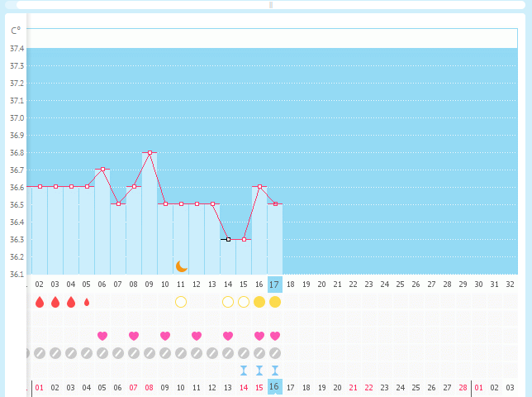Select cycle day 25 in the top day row
Image resolution: width=532 pixels, height=397 pixels.
point(400,284)
